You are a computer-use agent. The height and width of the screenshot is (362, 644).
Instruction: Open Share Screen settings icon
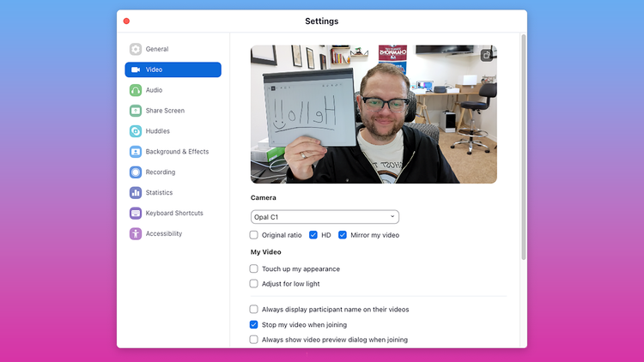click(x=136, y=111)
